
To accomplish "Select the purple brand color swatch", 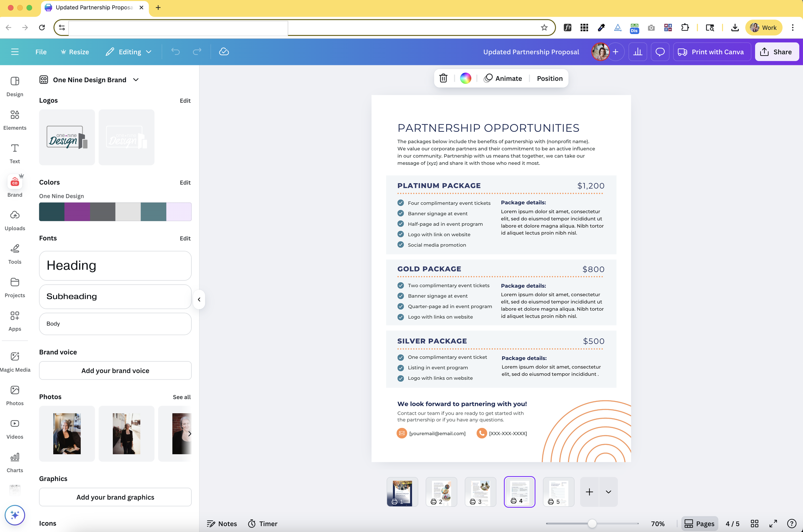I will tap(77, 212).
